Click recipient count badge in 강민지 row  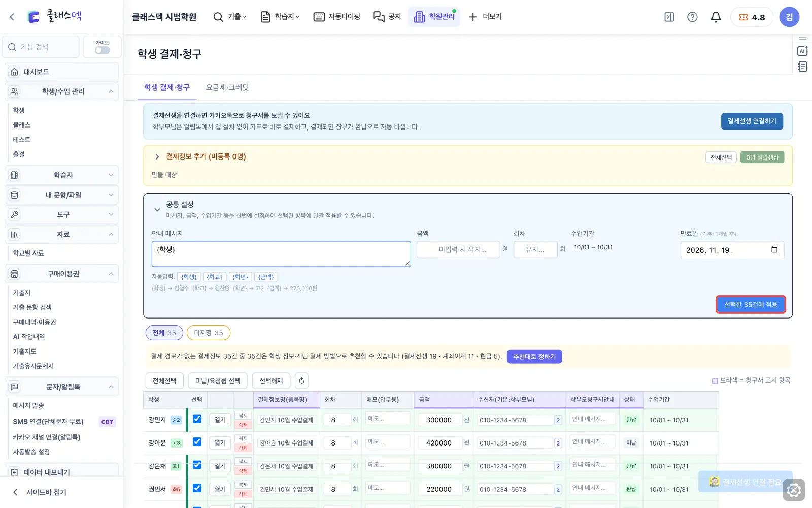point(558,420)
